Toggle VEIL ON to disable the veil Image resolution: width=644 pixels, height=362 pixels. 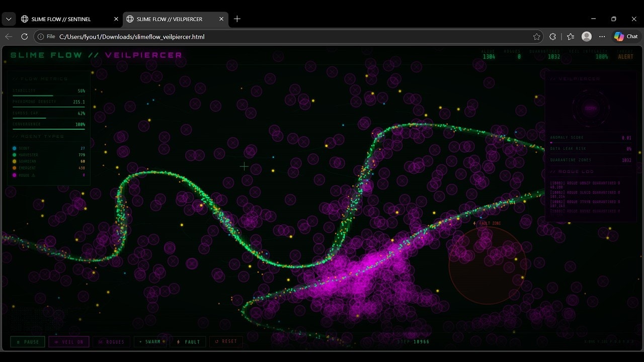point(69,341)
